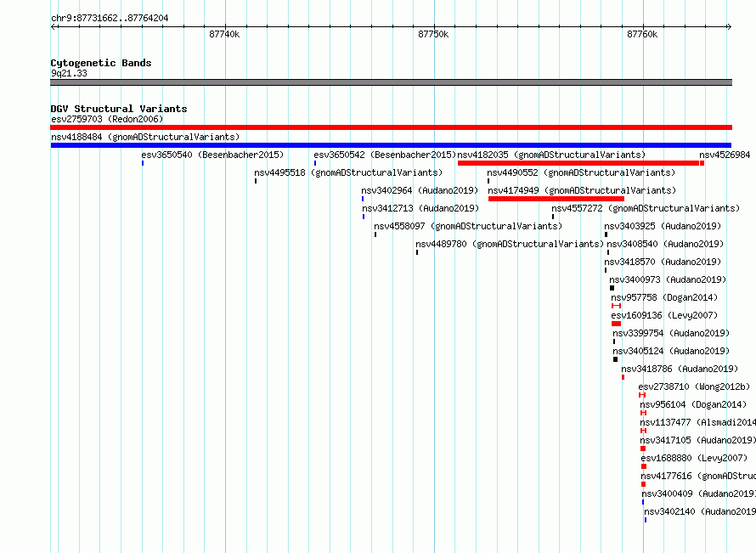Open nsv4558097 gnomAD variant label
Viewport: 756px width, 553px height.
tap(468, 226)
